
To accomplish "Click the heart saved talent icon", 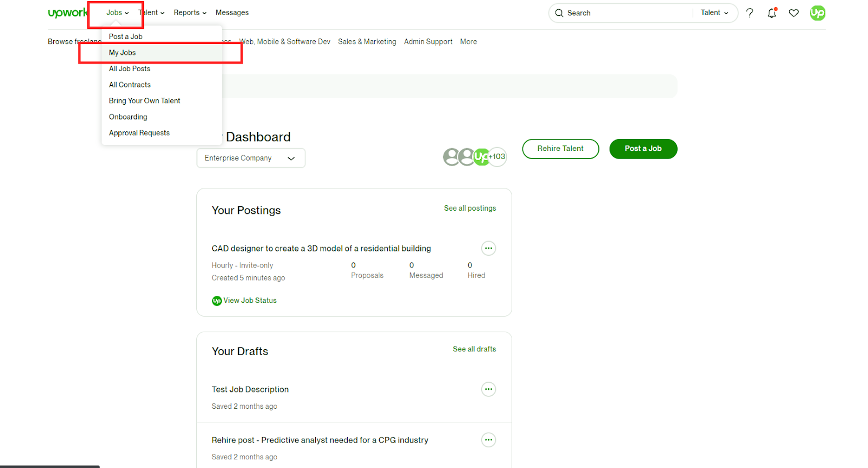I will click(794, 13).
